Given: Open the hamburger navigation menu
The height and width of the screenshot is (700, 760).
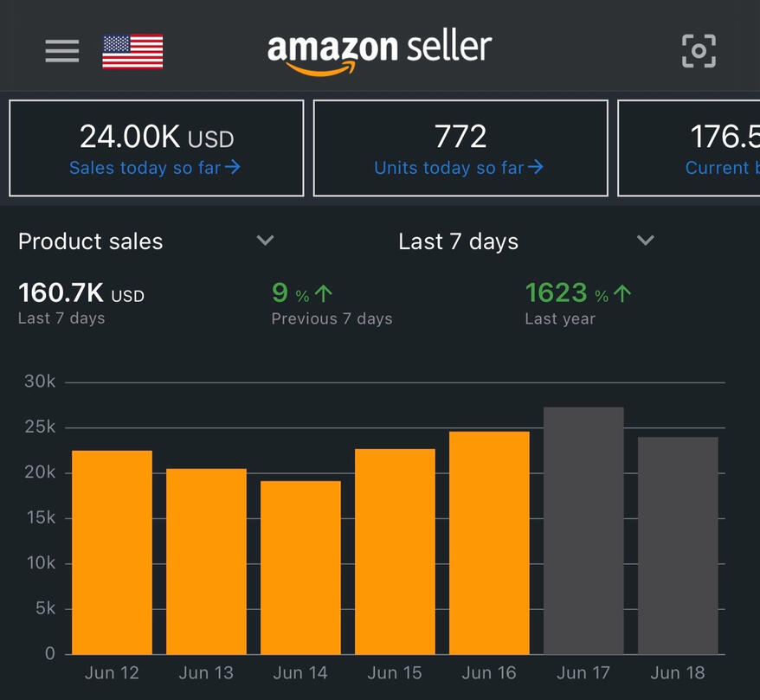Looking at the screenshot, I should coord(61,51).
